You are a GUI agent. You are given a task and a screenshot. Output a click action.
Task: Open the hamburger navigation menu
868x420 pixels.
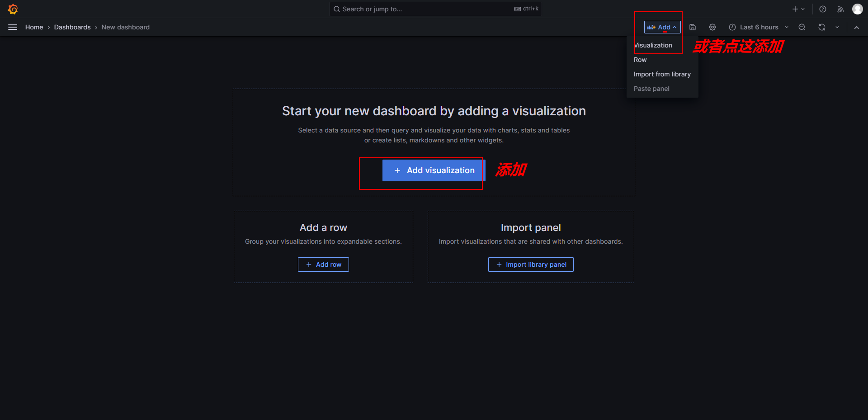tap(13, 27)
